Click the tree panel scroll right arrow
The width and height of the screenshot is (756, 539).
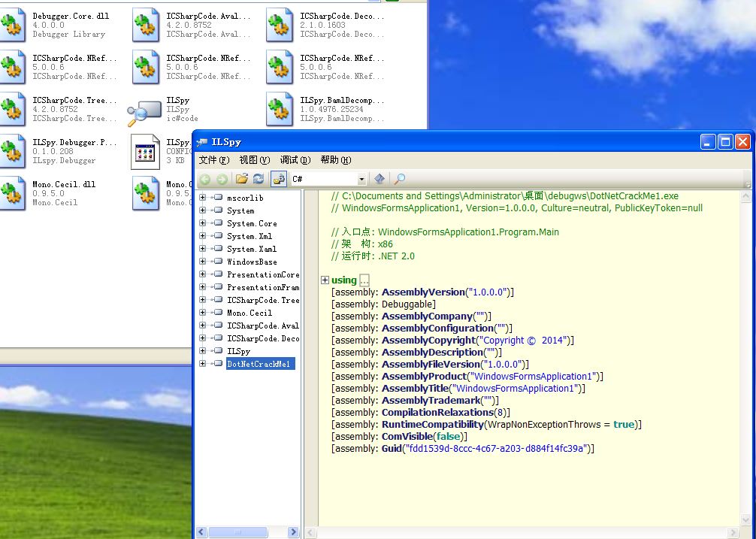click(294, 532)
